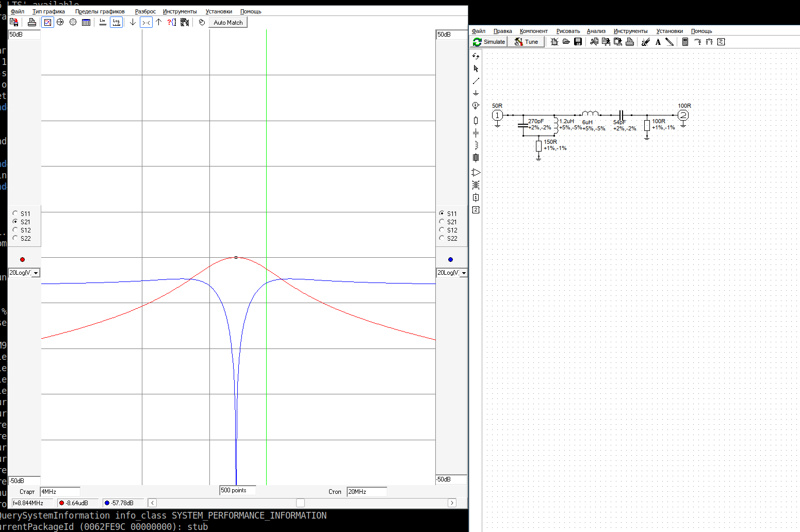Select the logarithmic frequency scale icon
The image size is (800, 532).
pyautogui.click(x=117, y=22)
